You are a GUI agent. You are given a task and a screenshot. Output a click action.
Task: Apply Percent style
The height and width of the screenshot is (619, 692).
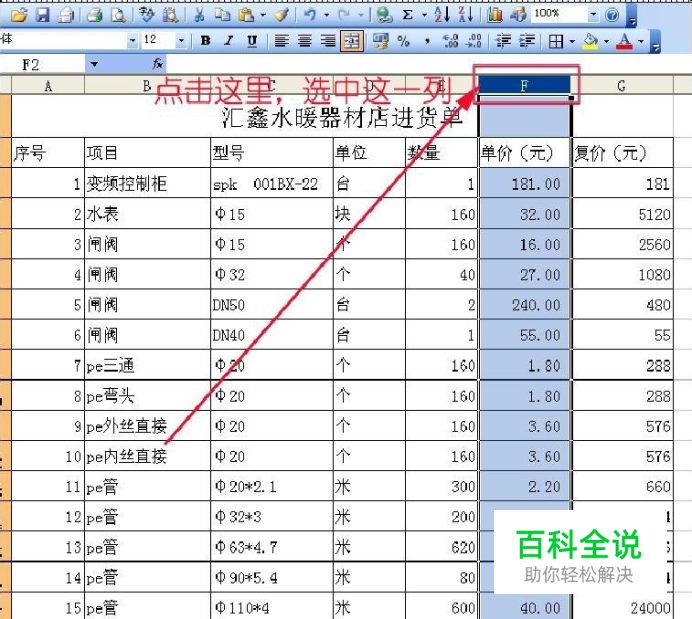(x=403, y=41)
